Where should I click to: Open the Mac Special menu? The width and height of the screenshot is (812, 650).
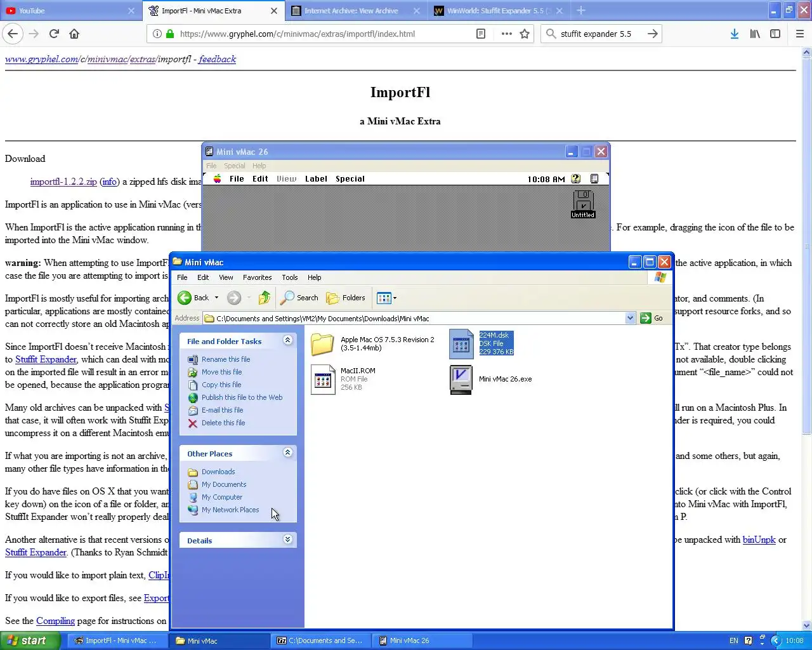(350, 179)
